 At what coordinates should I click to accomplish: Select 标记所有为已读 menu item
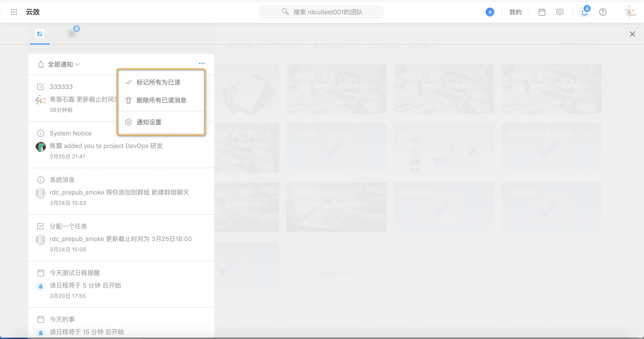(161, 82)
